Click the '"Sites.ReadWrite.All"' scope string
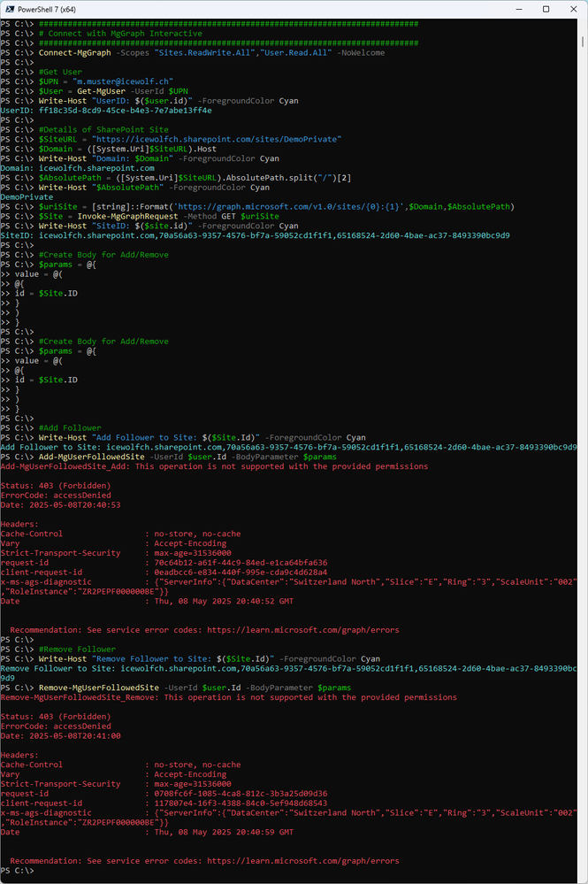Image resolution: width=588 pixels, height=884 pixels. coord(205,53)
